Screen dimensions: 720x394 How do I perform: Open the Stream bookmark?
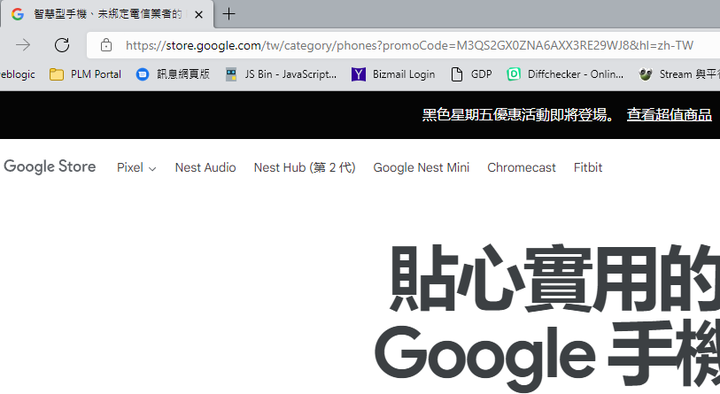click(679, 74)
